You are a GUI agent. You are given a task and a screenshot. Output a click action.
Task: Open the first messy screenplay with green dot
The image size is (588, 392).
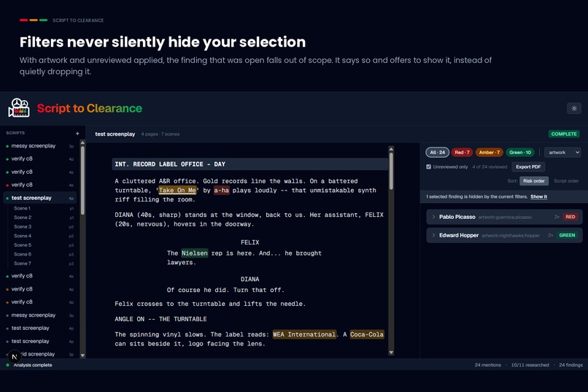41,145
